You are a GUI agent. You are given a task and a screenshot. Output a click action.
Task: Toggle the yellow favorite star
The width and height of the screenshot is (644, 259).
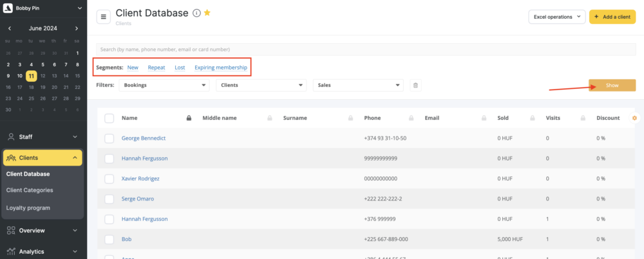tap(207, 13)
